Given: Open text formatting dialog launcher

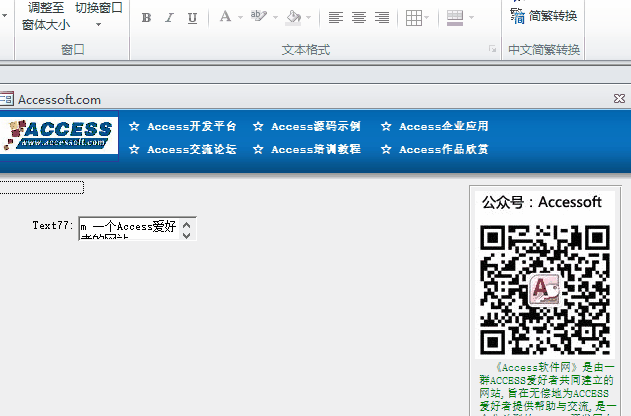Looking at the screenshot, I should coord(493,49).
